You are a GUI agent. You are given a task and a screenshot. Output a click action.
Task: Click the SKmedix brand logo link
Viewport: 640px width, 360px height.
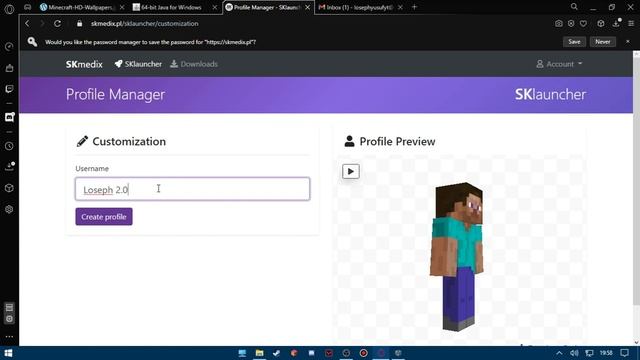pyautogui.click(x=84, y=64)
